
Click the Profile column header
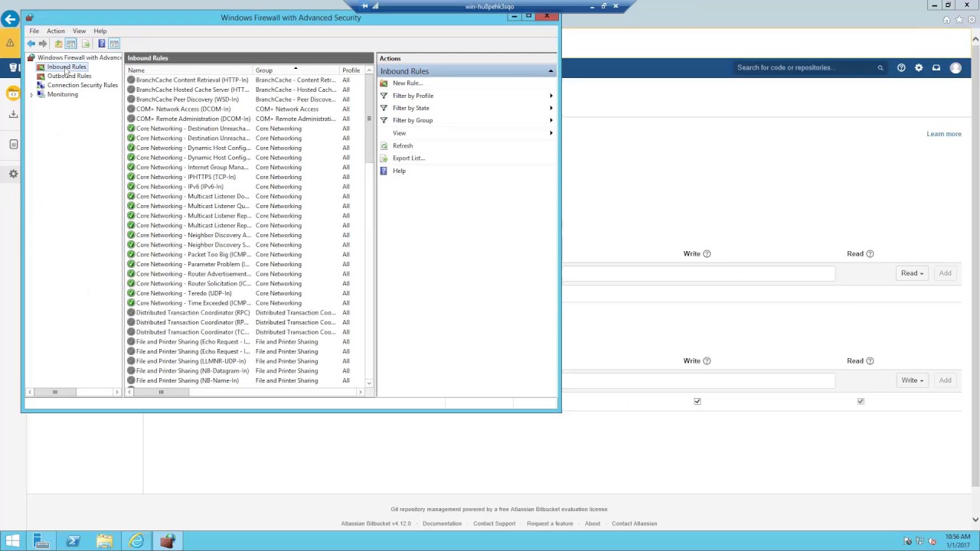pyautogui.click(x=352, y=70)
